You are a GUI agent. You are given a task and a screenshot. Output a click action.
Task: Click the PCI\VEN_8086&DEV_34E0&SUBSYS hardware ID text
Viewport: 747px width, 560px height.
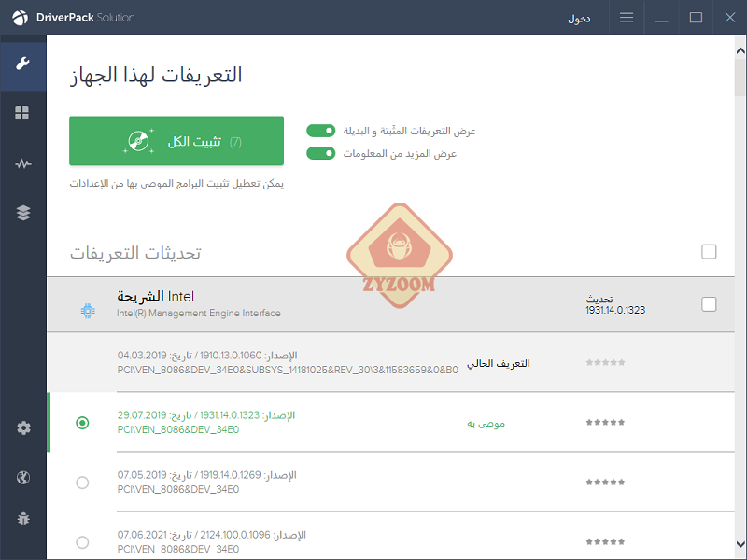click(288, 370)
